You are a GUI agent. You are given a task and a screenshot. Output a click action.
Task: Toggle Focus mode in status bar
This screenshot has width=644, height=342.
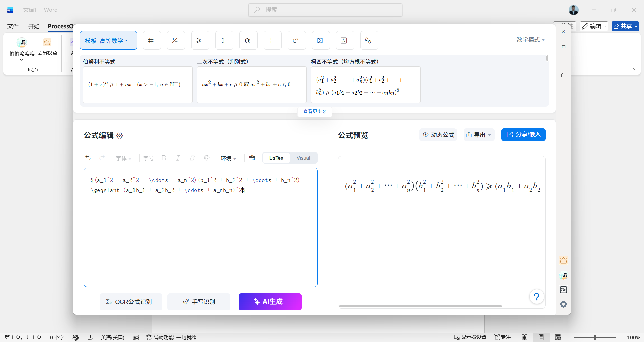coord(502,337)
